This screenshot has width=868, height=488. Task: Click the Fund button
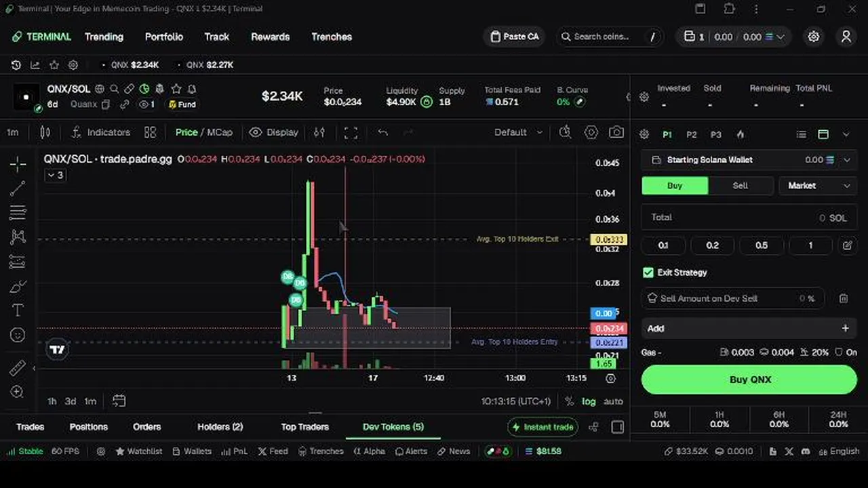click(x=182, y=104)
